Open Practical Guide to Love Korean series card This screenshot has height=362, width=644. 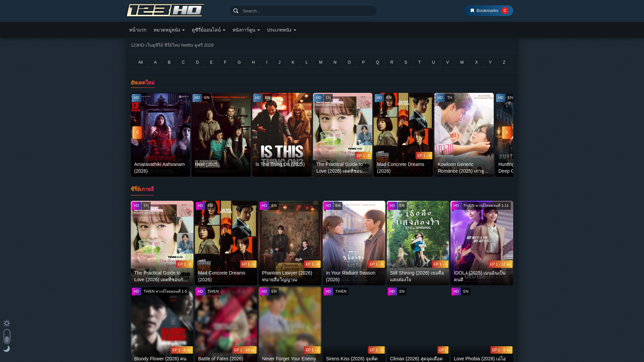click(162, 243)
